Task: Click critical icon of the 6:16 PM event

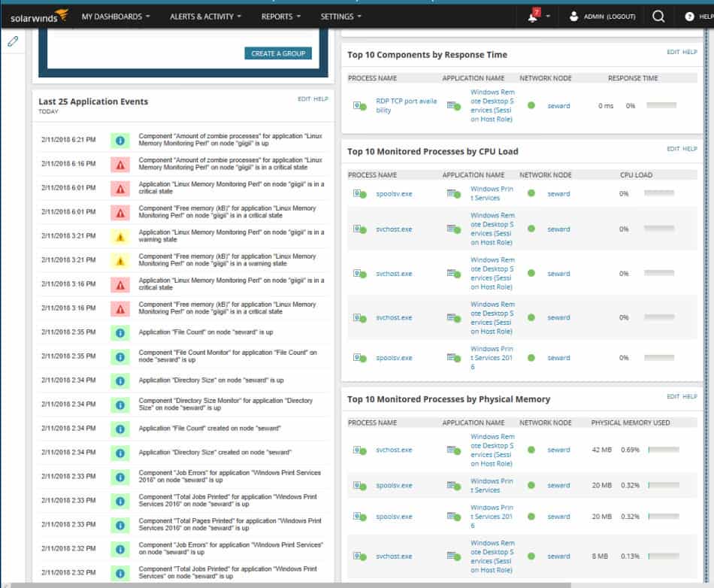Action: (x=120, y=165)
